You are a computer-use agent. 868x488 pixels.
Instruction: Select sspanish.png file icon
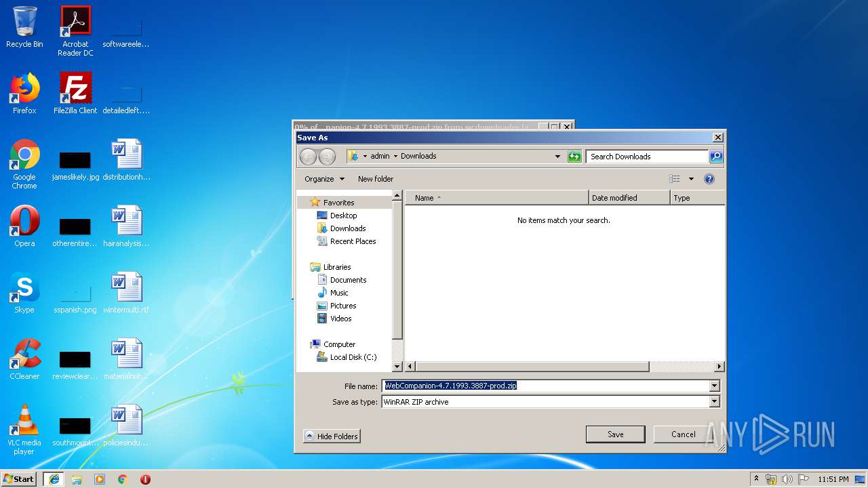[x=75, y=298]
